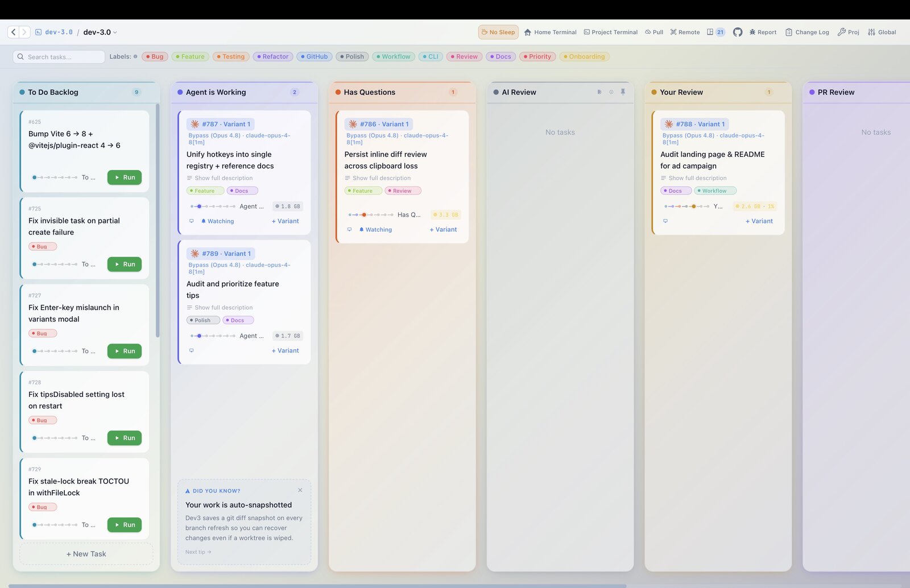Click the Report bug icon
This screenshot has width=910, height=588.
click(x=763, y=32)
